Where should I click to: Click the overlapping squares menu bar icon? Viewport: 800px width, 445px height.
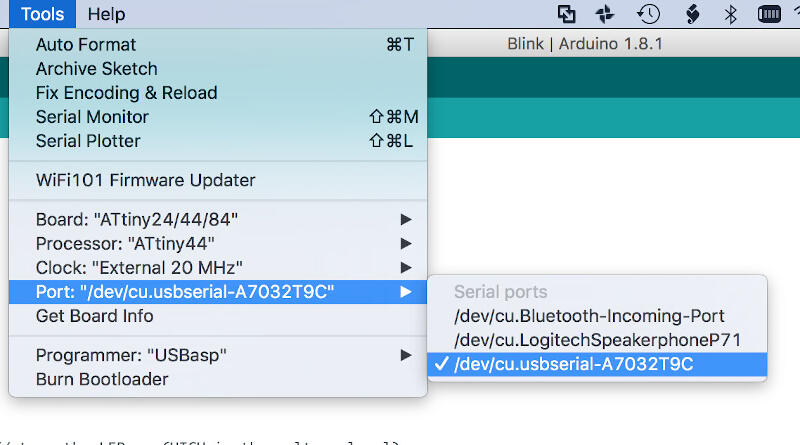point(567,14)
